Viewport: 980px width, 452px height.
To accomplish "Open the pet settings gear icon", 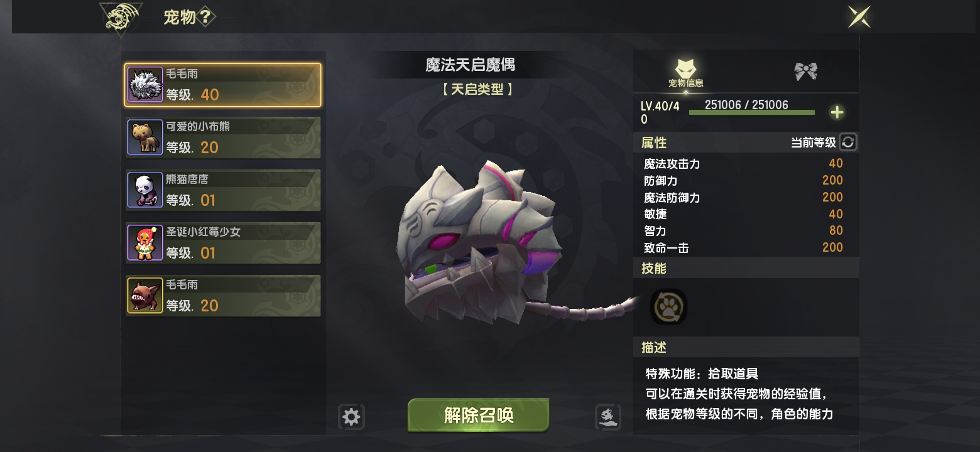I will 351,417.
